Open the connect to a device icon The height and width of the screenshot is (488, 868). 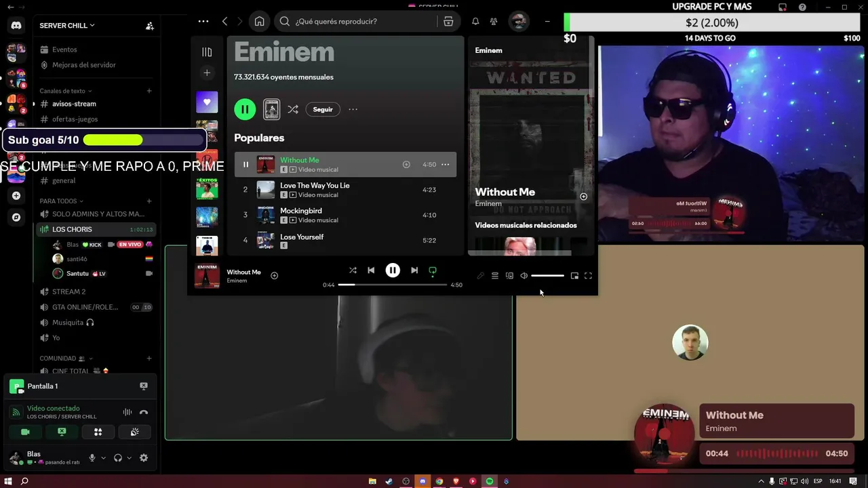[509, 276]
